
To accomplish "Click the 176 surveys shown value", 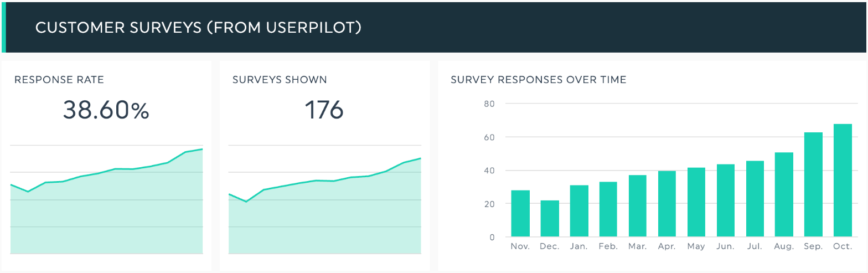I will 324,110.
